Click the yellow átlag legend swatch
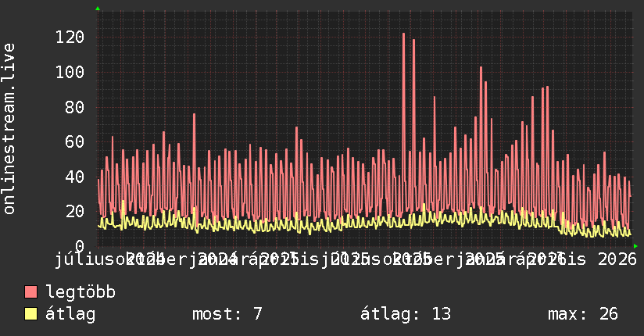 tap(30, 313)
